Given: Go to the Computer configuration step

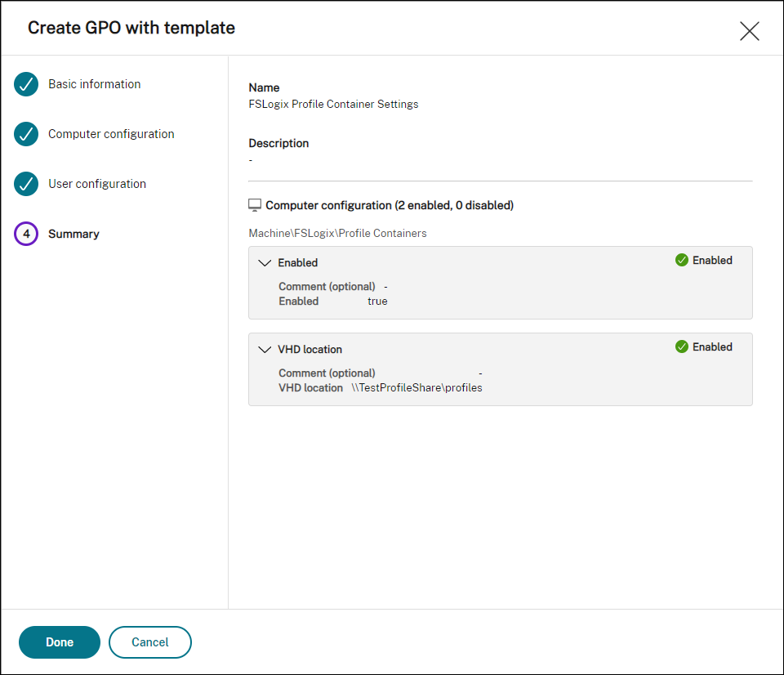Looking at the screenshot, I should 111,134.
